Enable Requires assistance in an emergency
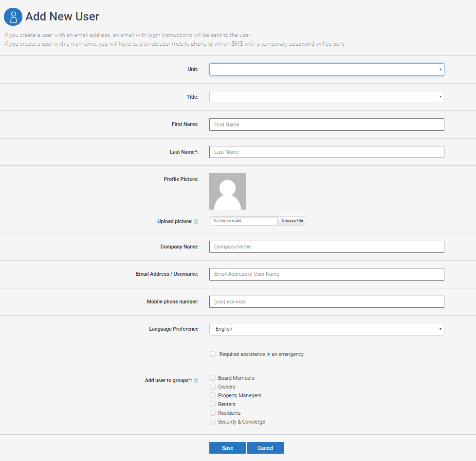Image resolution: width=476 pixels, height=461 pixels. 213,354
